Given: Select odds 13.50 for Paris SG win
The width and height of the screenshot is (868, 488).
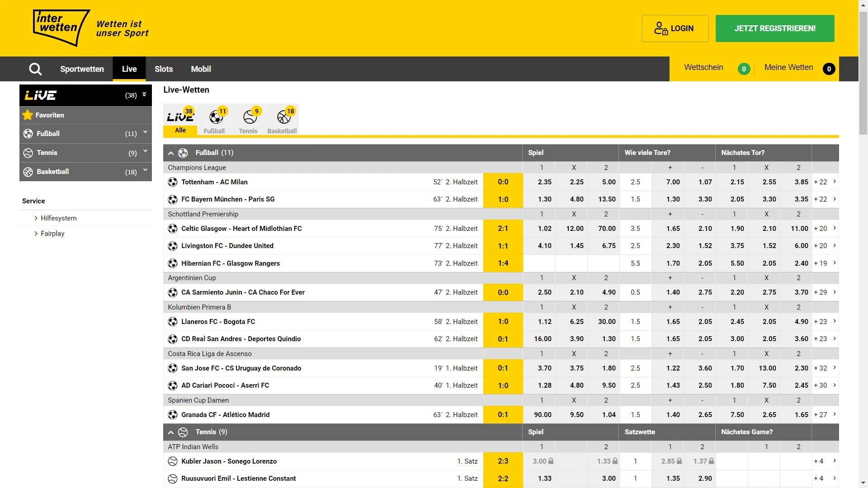Looking at the screenshot, I should coord(603,199).
